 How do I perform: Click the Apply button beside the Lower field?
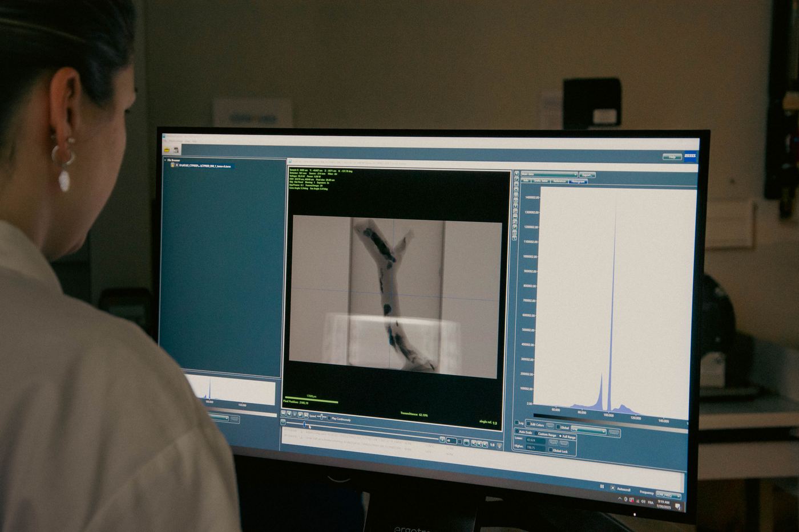tap(553, 443)
